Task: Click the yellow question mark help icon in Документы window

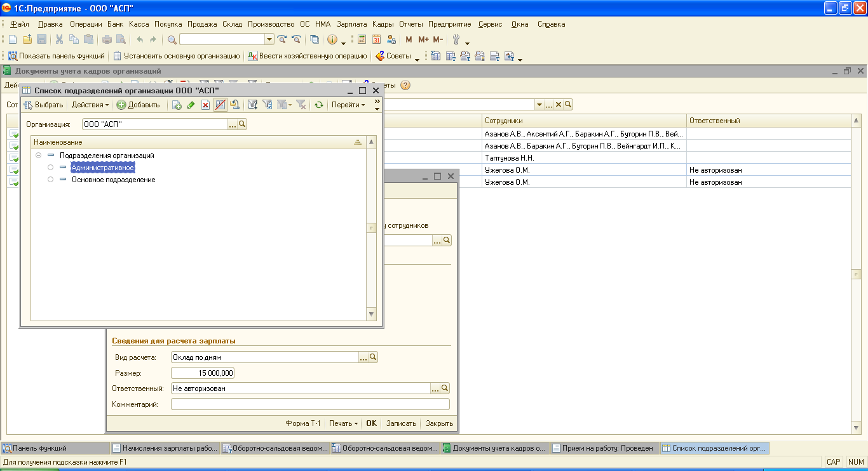Action: coord(405,85)
